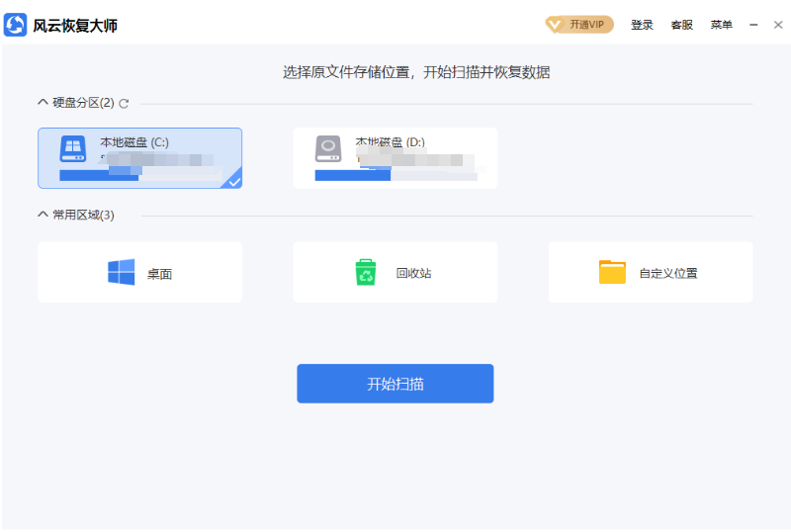Select the 自定义位置 card
Viewport: 791px width, 532px height.
pos(651,272)
